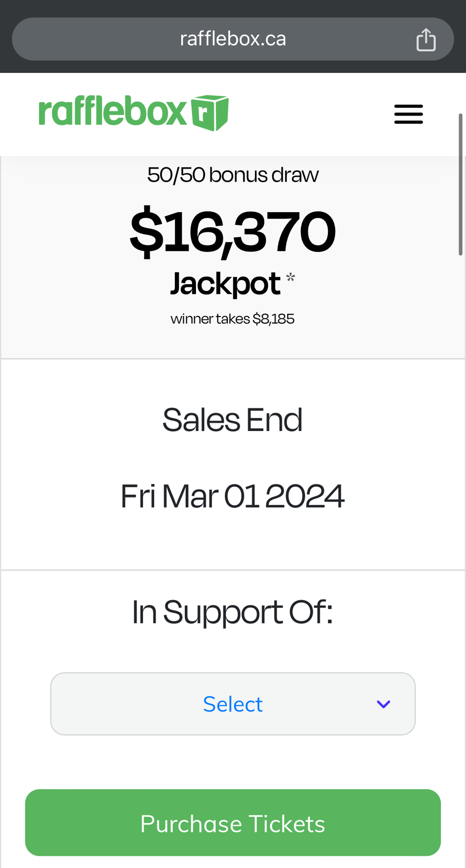This screenshot has height=868, width=466.
Task: Click the green cube rafflebox logo icon
Action: click(x=210, y=113)
